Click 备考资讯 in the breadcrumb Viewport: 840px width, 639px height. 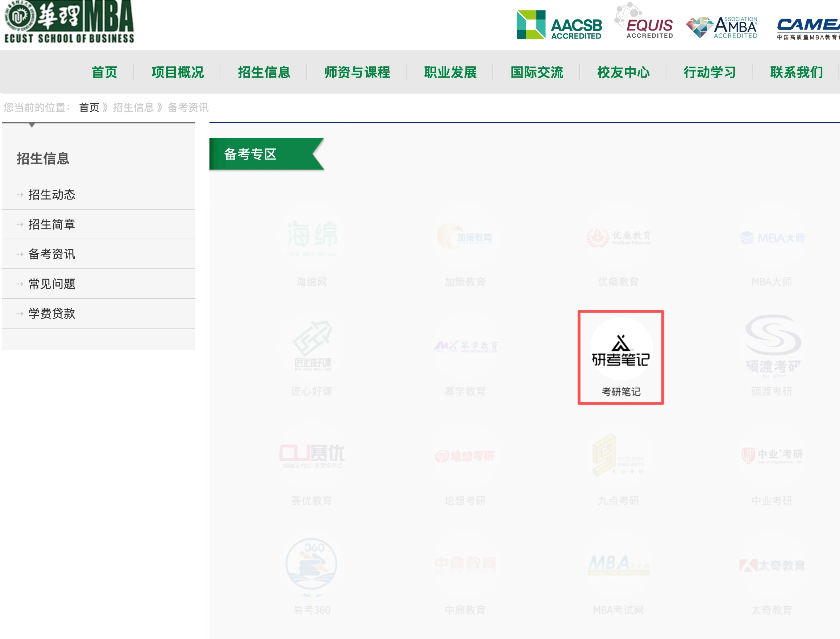[x=188, y=107]
